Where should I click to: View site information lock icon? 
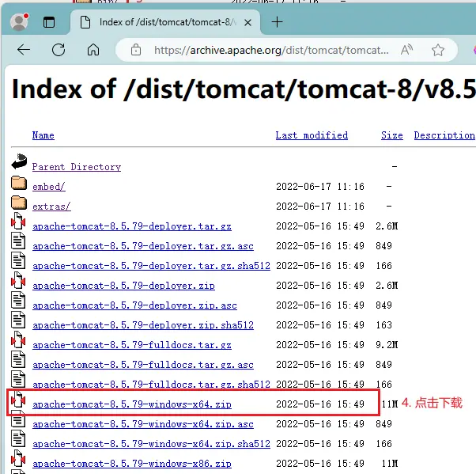136,50
